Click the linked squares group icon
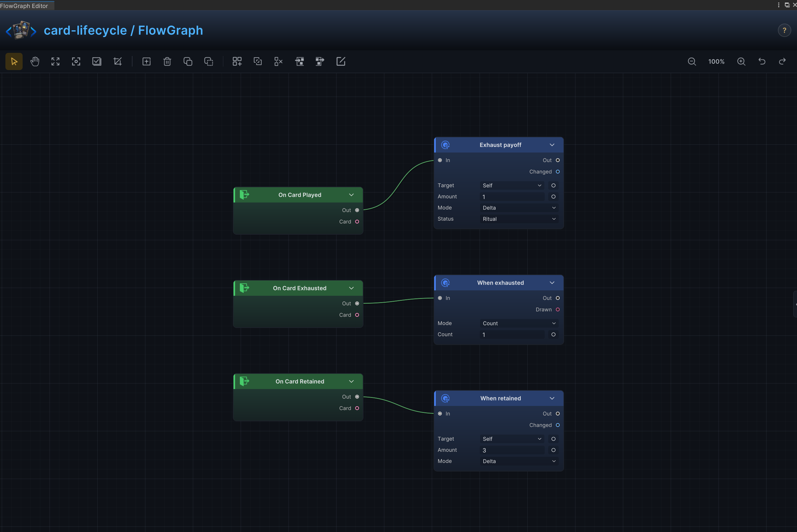This screenshot has width=797, height=532. pos(258,61)
